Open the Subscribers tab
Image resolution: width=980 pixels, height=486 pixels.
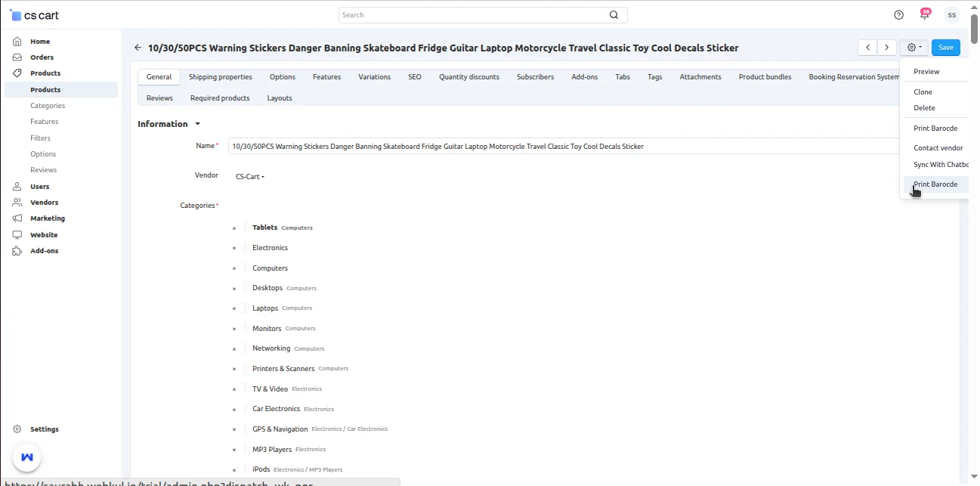535,77
